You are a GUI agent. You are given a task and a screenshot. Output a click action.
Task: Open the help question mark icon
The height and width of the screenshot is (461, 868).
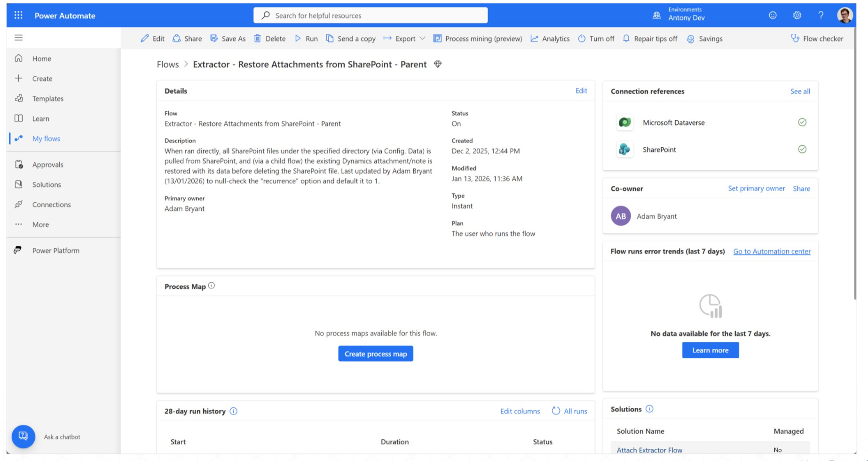click(821, 15)
